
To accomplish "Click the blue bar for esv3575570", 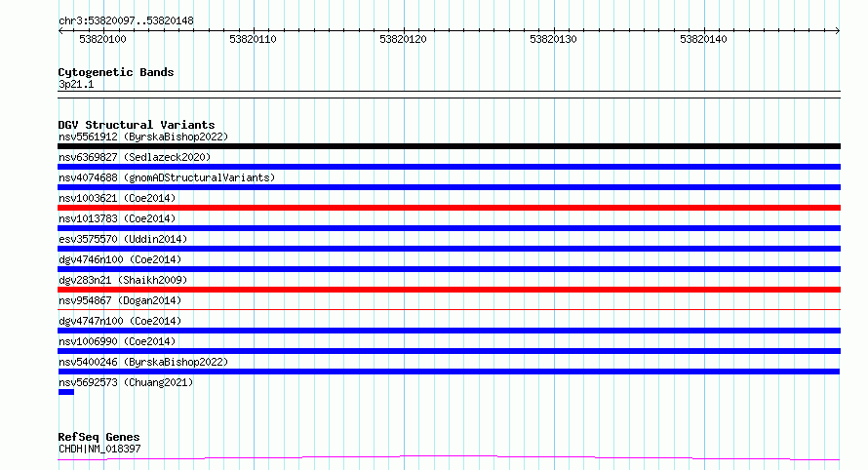I will (x=449, y=249).
